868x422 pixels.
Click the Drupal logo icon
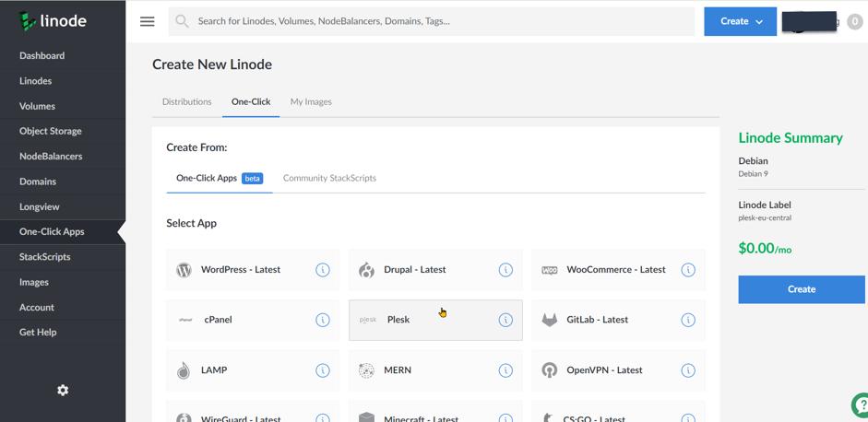pyautogui.click(x=366, y=270)
